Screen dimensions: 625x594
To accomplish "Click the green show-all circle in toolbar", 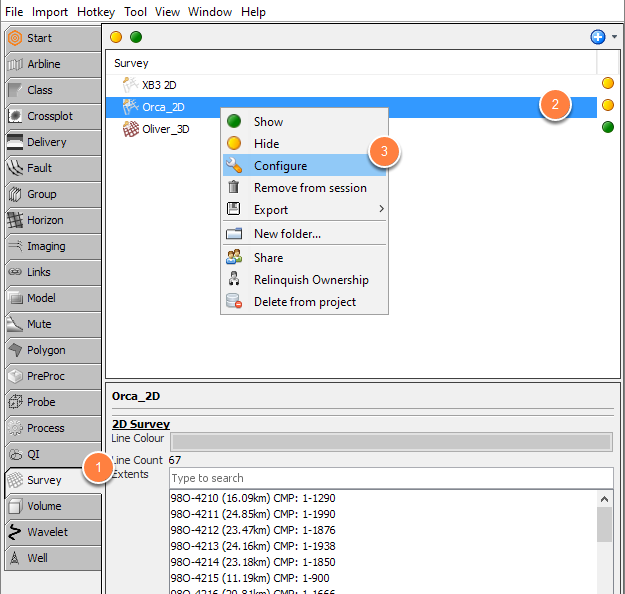I will [x=136, y=37].
